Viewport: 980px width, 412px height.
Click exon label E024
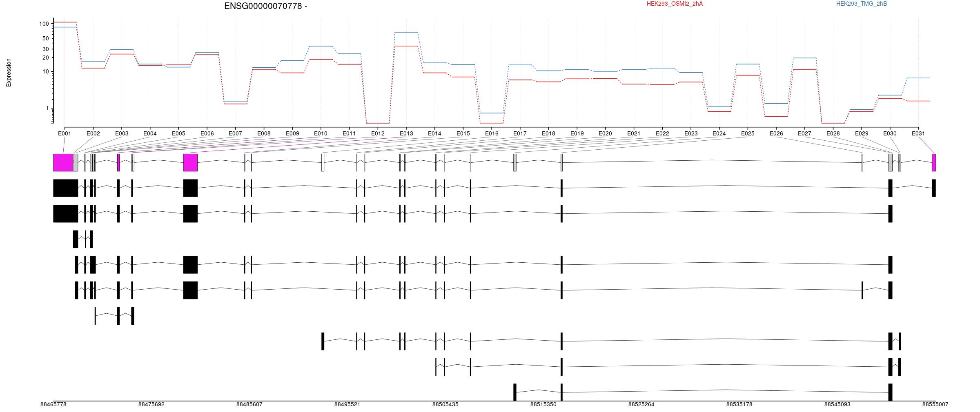719,133
